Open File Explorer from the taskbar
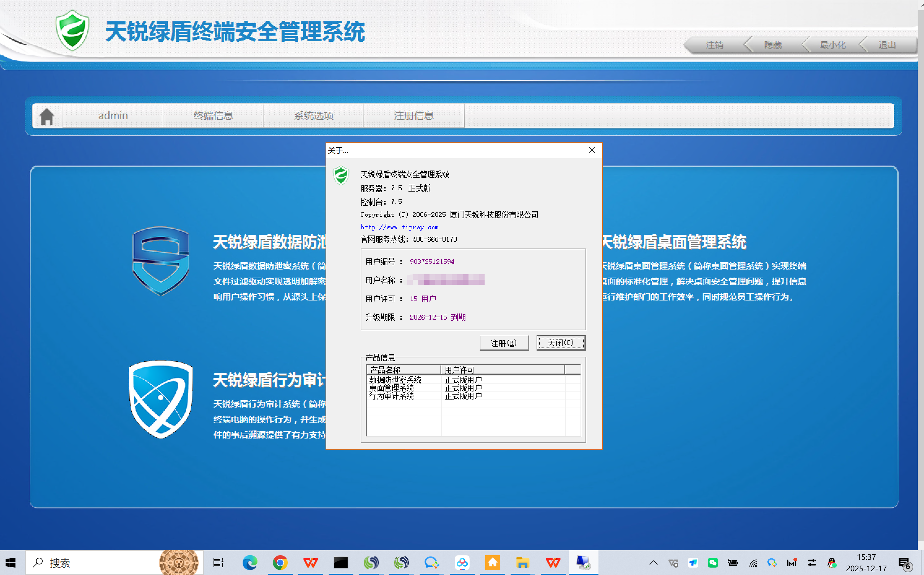This screenshot has width=924, height=575. pos(522,562)
